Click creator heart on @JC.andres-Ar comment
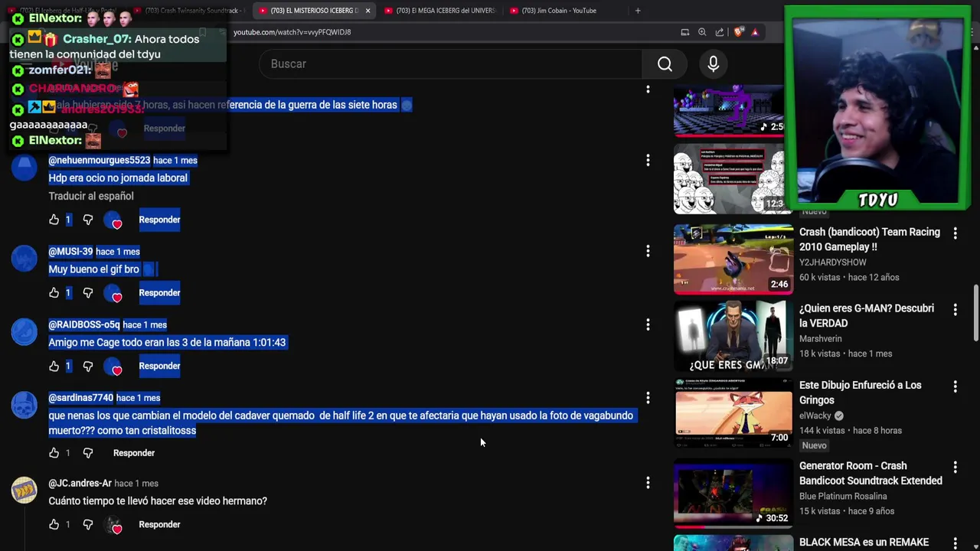Viewport: 980px width, 551px height. (x=114, y=525)
